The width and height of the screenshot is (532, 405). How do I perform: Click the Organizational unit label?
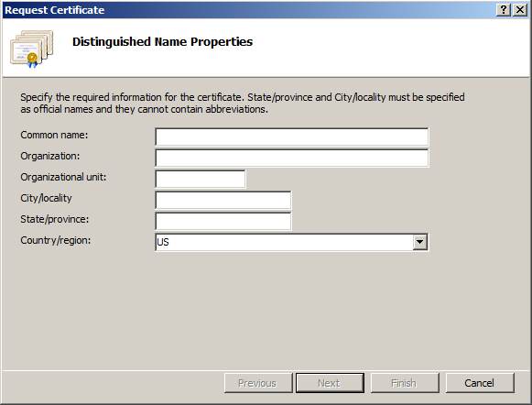tap(63, 177)
